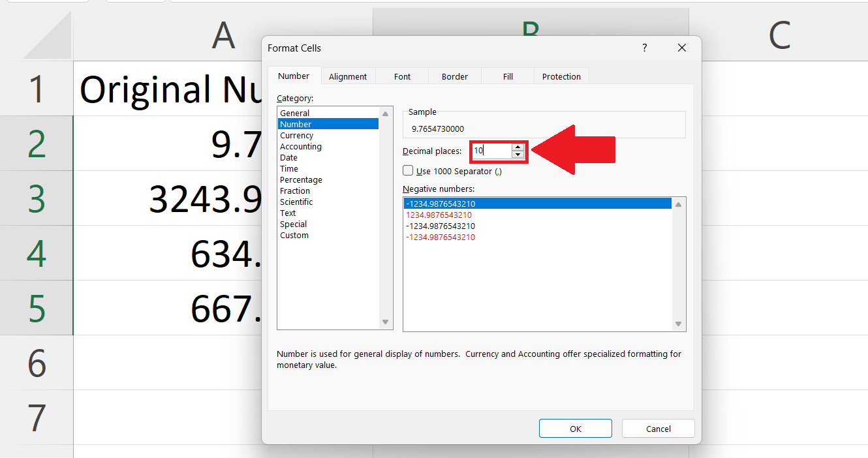Open dialog help via question mark icon
The image size is (868, 458).
[644, 48]
